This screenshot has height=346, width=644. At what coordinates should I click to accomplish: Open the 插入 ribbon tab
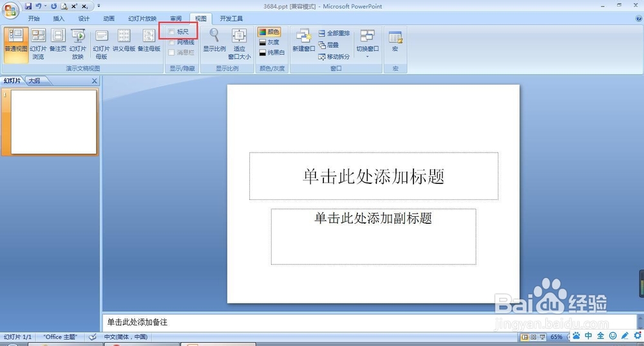point(59,19)
